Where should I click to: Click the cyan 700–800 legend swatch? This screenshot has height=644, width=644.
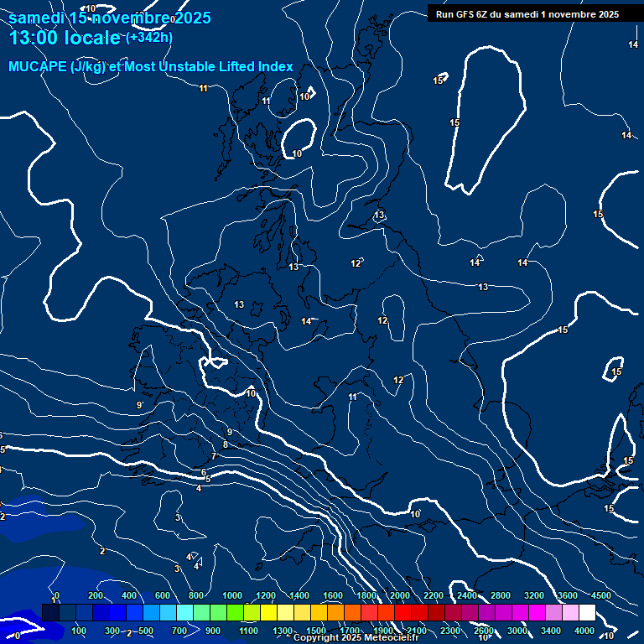tap(184, 612)
